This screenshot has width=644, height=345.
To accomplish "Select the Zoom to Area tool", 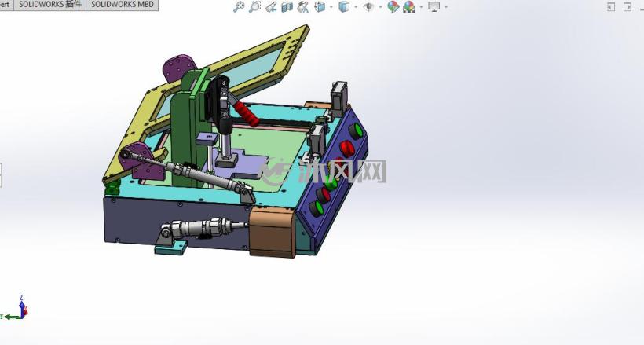I will [254, 6].
